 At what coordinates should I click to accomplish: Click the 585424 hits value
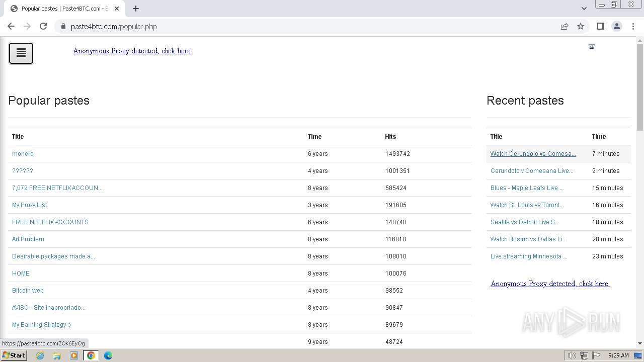(396, 188)
